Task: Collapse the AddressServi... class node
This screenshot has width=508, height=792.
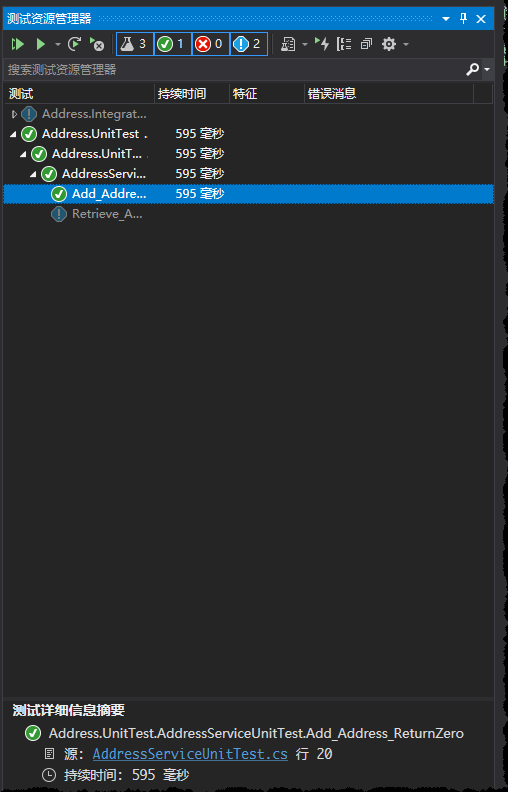Action: pos(33,174)
